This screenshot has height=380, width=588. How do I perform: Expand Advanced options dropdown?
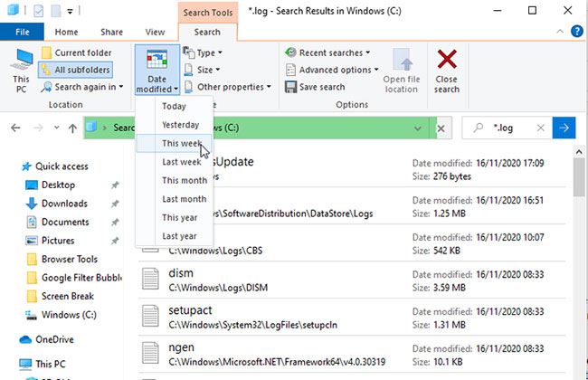click(332, 70)
